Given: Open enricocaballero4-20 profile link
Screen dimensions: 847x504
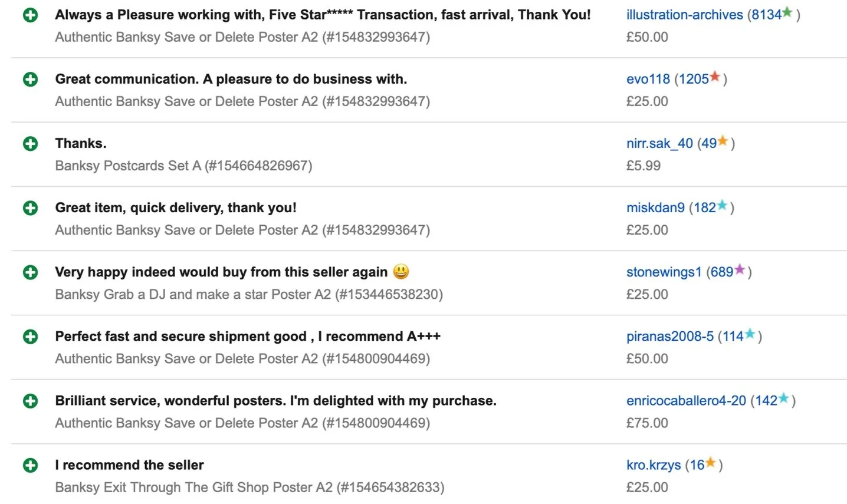Looking at the screenshot, I should tap(685, 400).
